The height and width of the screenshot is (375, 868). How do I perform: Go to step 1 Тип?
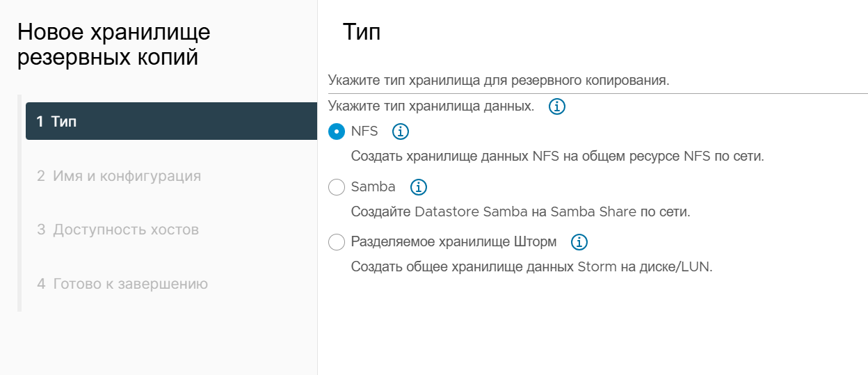point(171,121)
